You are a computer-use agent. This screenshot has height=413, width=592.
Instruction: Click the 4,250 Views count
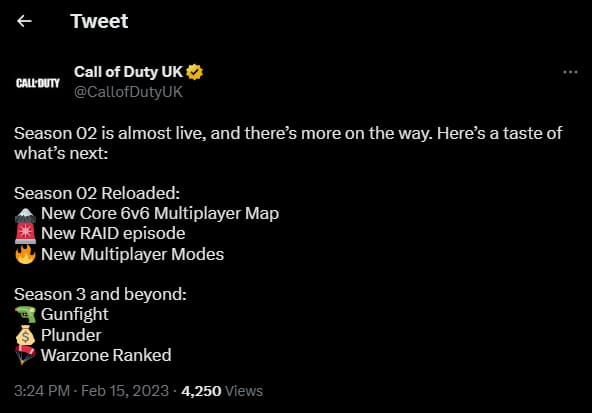(x=222, y=391)
